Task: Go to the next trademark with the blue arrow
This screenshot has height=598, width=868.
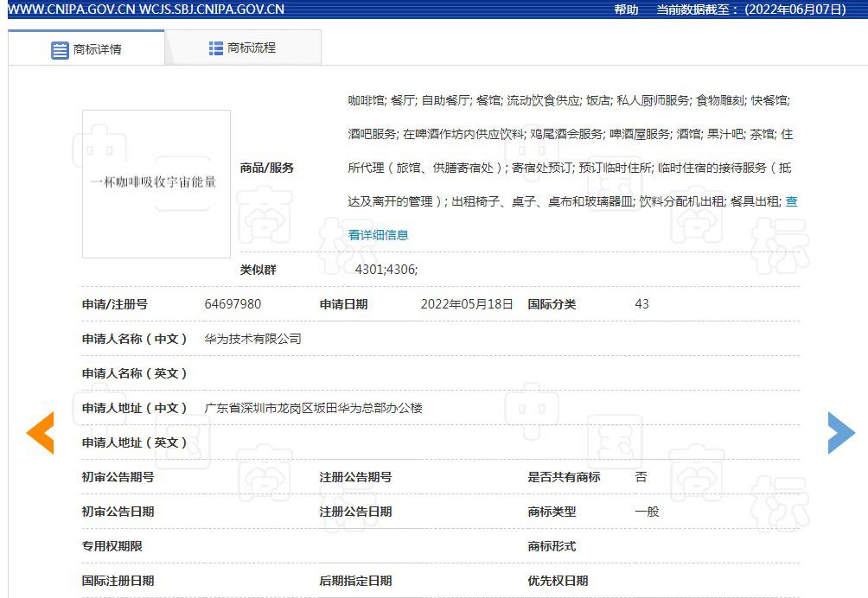Action: [x=841, y=433]
